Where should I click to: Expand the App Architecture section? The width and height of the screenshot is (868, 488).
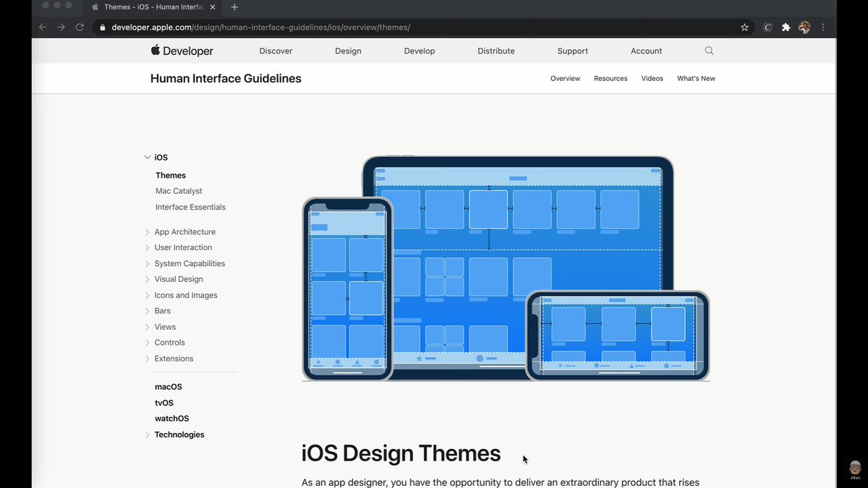148,232
